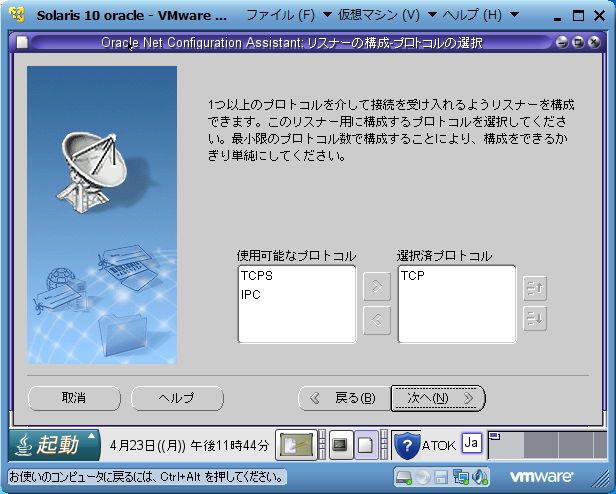Close the Oracle Net Configuration Assistant dialog
This screenshot has height=494, width=616.
(x=594, y=42)
